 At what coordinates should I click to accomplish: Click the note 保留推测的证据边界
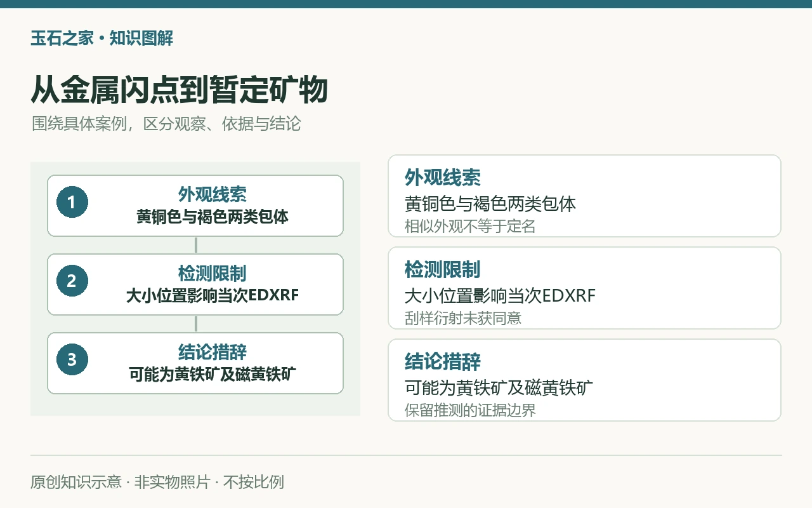(x=470, y=410)
